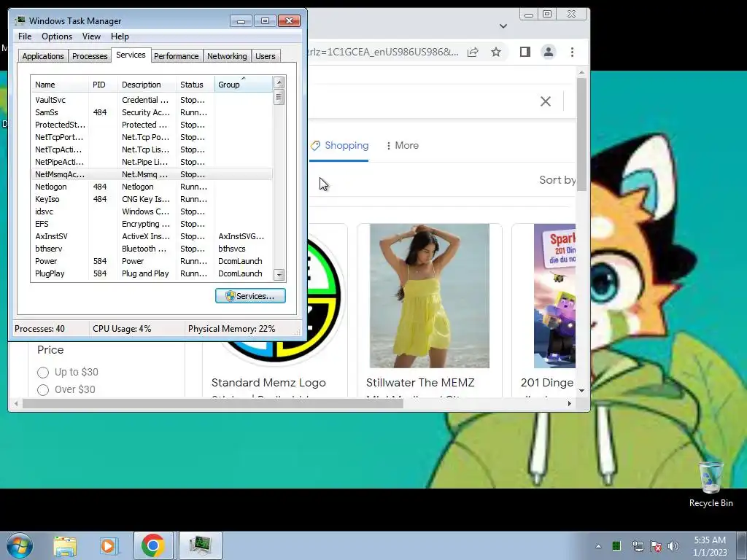
Task: Open Task Manager's Options menu
Action: (x=57, y=36)
